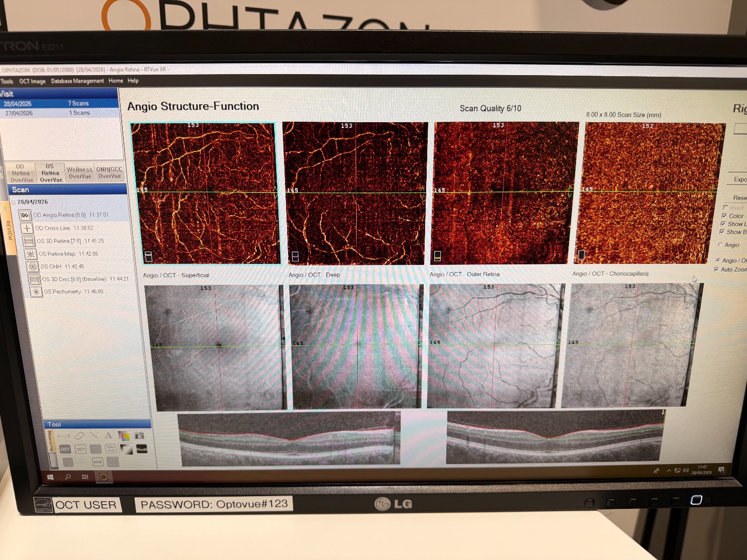747x560 pixels.
Task: Select the Video Auto tool button
Action: (x=111, y=449)
